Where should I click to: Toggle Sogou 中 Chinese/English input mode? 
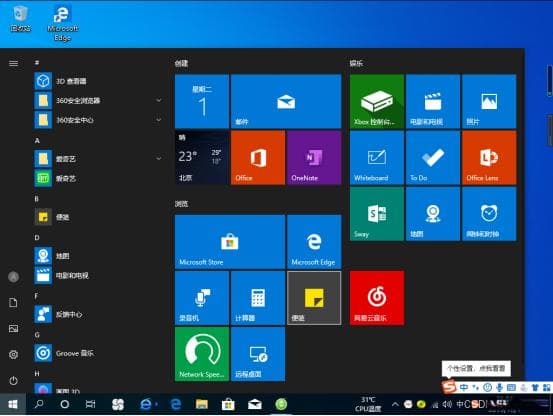pos(464,387)
